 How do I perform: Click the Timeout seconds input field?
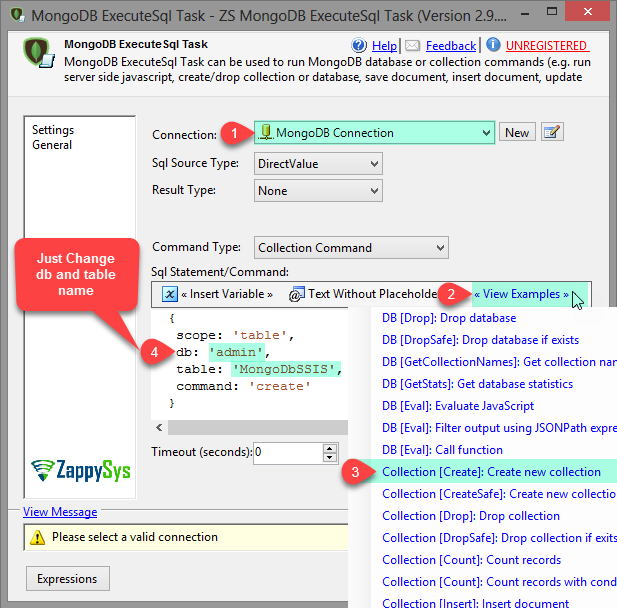click(x=288, y=453)
